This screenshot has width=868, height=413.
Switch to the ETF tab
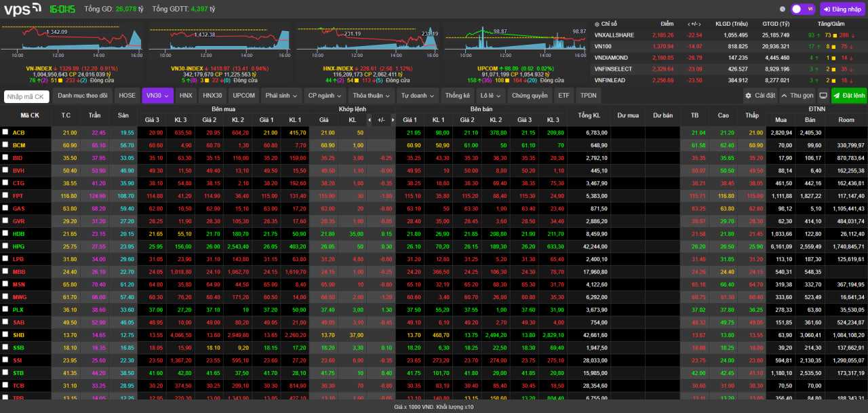pyautogui.click(x=564, y=96)
